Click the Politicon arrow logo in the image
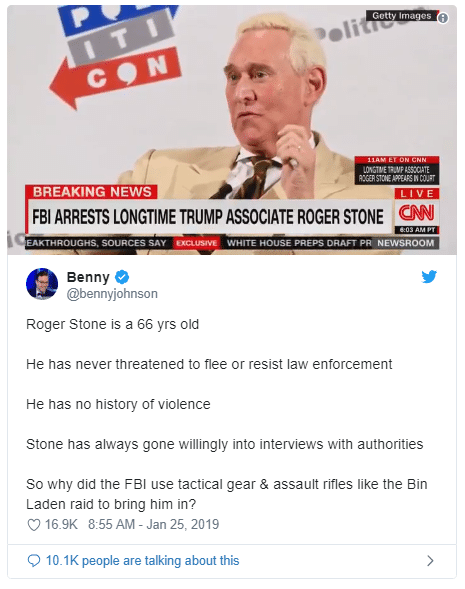This screenshot has height=589, width=465. tap(116, 53)
